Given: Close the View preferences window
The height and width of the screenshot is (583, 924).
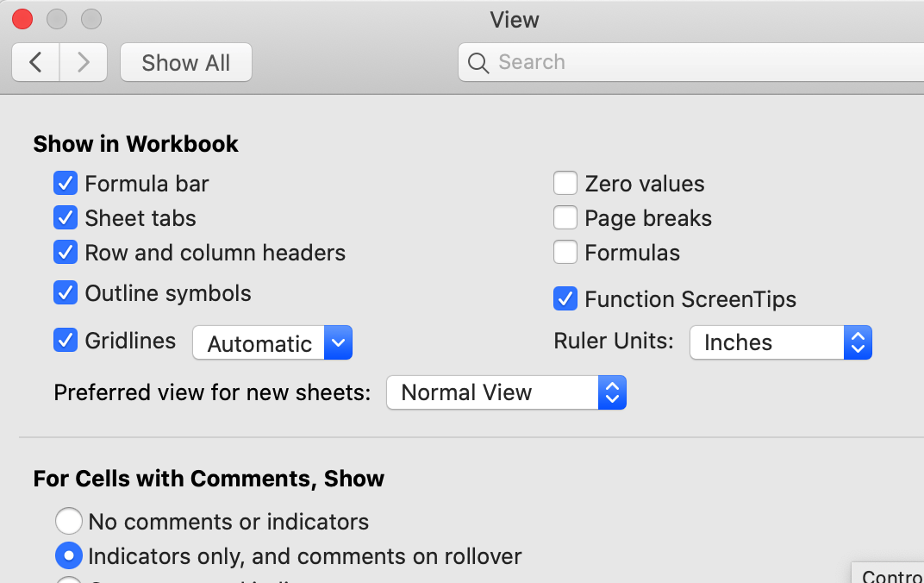Looking at the screenshot, I should click(x=22, y=19).
